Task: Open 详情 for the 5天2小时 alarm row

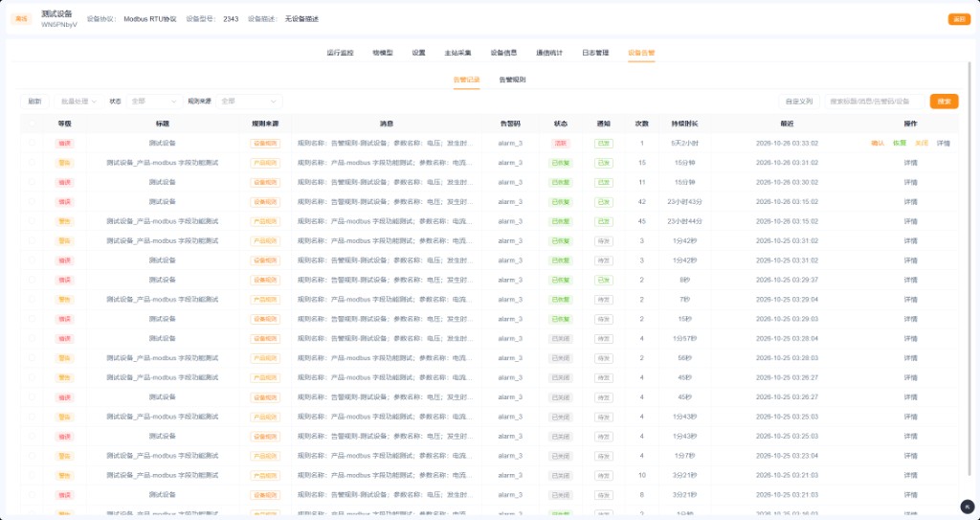Action: point(943,144)
